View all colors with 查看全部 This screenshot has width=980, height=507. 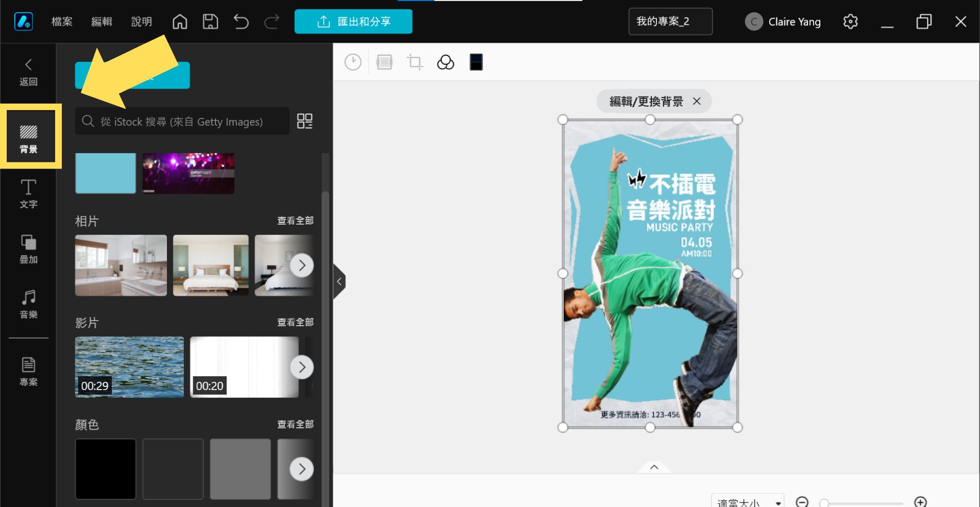(x=295, y=424)
